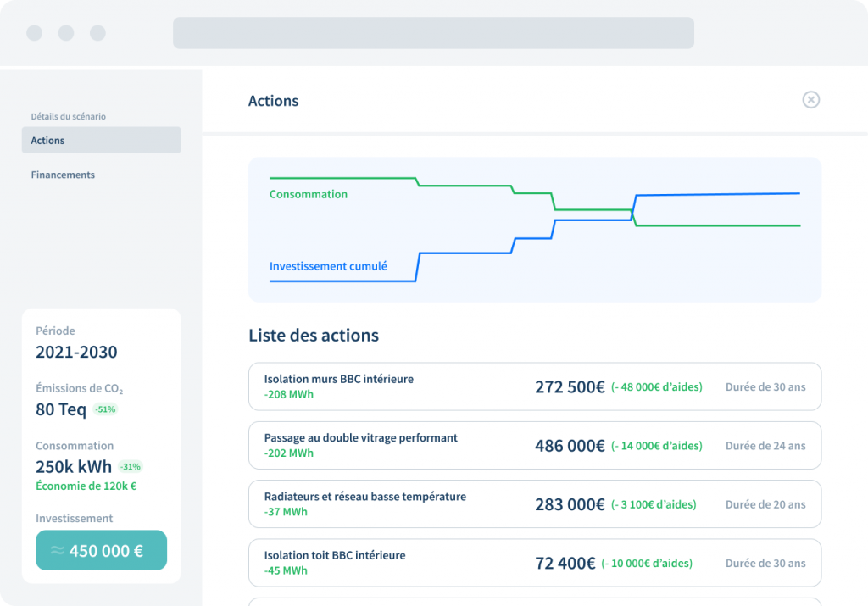The image size is (868, 606).
Task: Click the gray window control dot
Action: [x=97, y=33]
